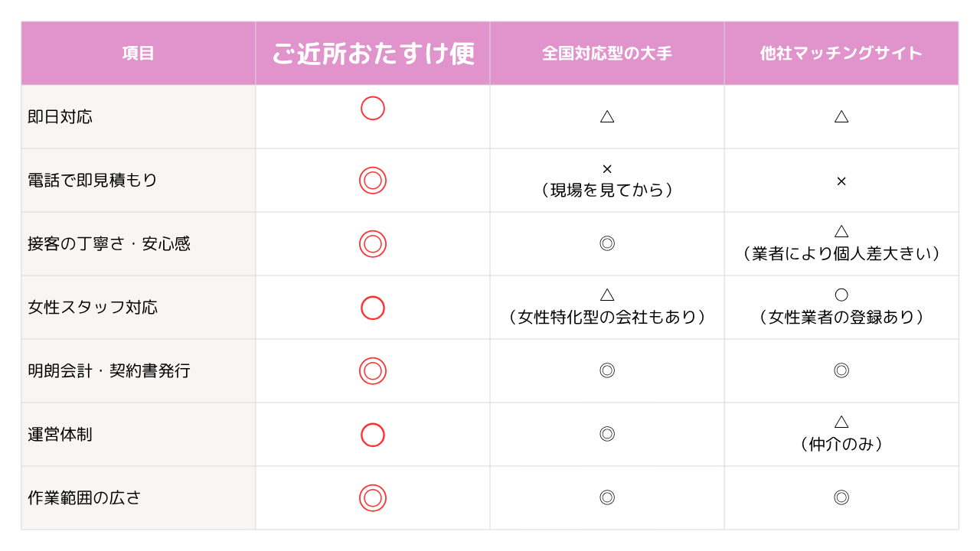Click the ご近所おたすけ便 header

pyautogui.click(x=373, y=54)
